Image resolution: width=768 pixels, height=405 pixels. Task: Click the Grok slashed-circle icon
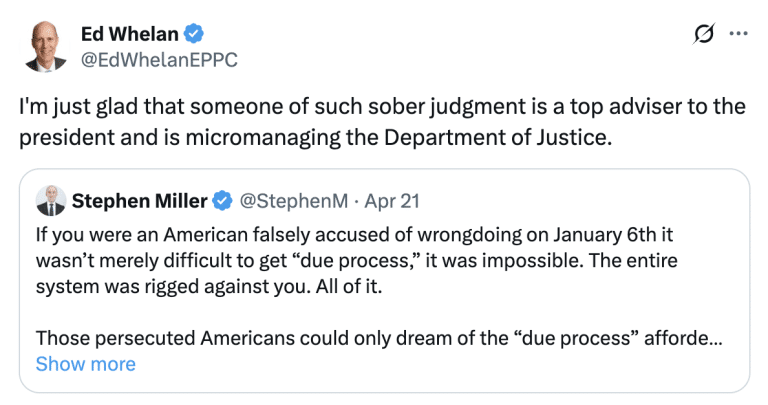[704, 34]
